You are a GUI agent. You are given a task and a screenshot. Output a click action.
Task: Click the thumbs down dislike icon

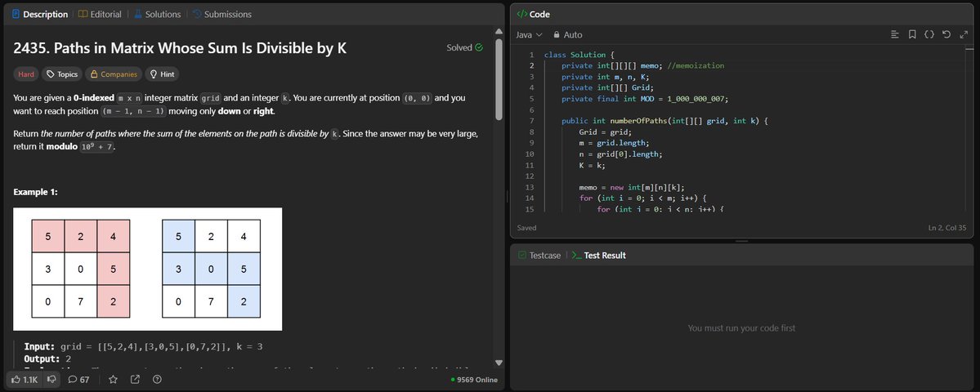[x=52, y=379]
